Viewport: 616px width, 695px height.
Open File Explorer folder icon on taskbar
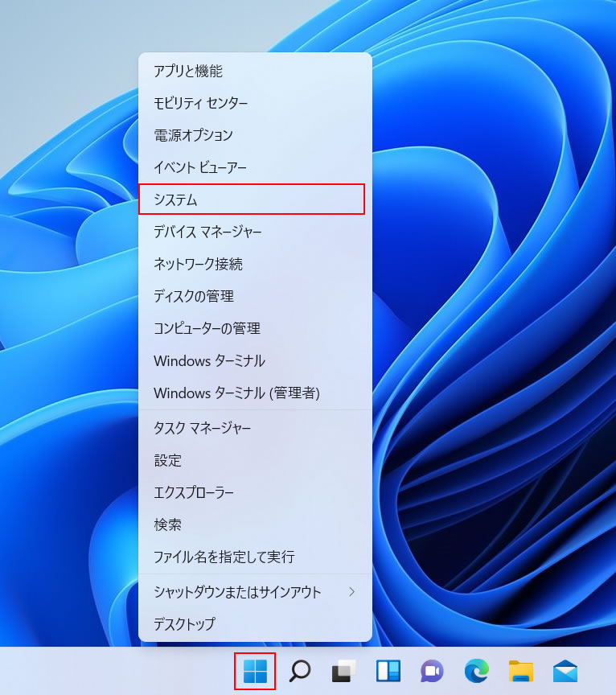(x=521, y=671)
